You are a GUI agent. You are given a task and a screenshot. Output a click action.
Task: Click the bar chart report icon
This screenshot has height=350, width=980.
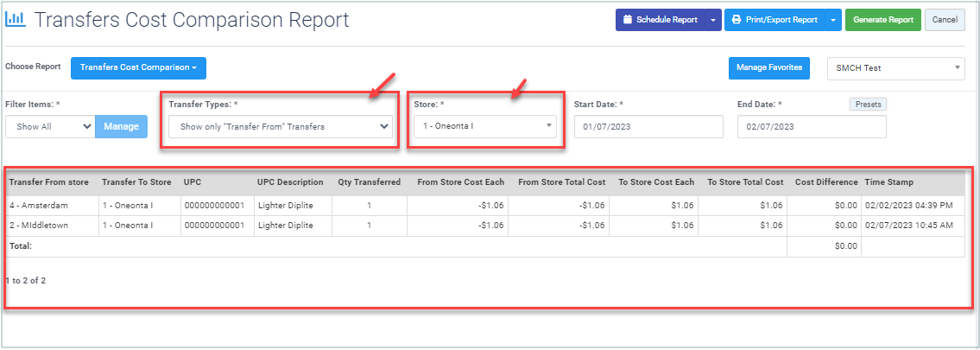click(15, 19)
